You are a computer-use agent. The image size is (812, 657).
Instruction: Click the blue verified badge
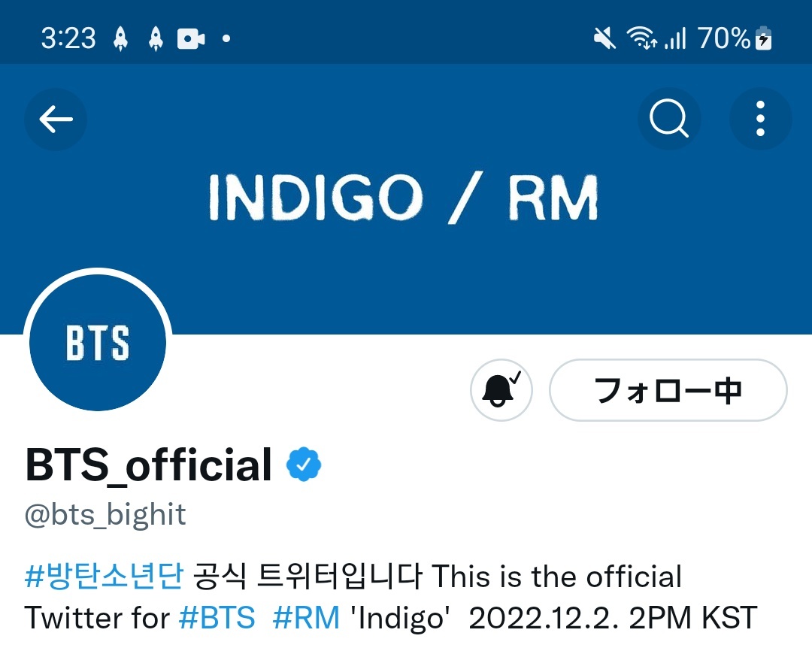[304, 465]
